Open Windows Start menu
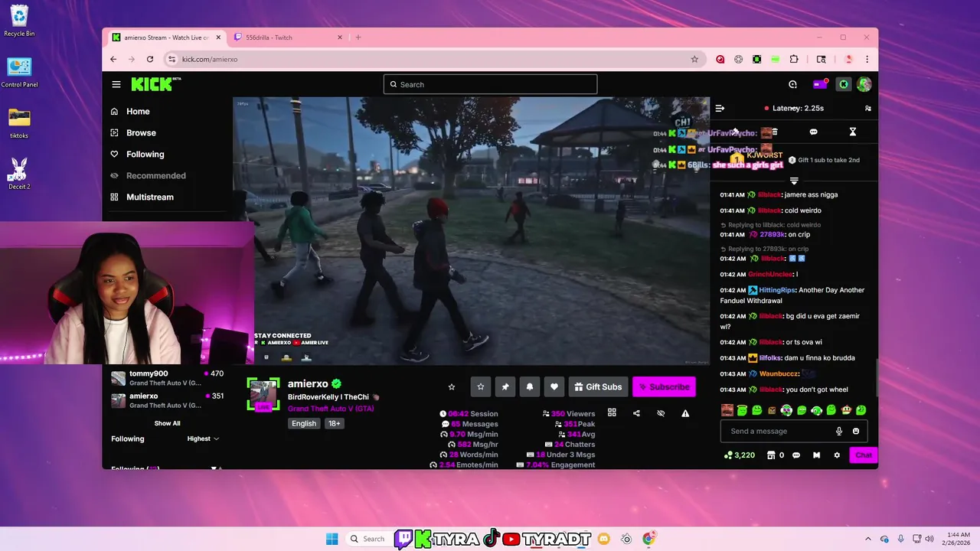This screenshot has height=551, width=980. pos(332,539)
